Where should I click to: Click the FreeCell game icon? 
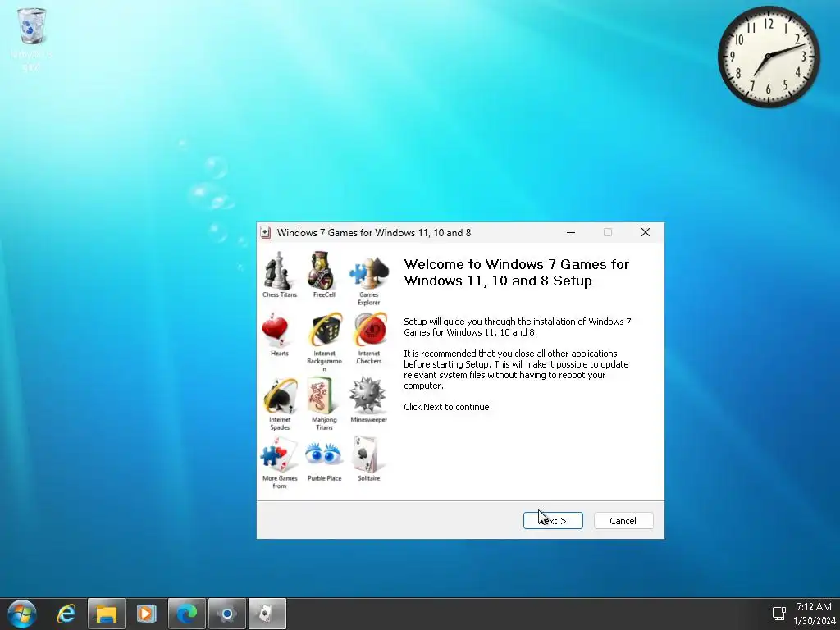pyautogui.click(x=323, y=271)
